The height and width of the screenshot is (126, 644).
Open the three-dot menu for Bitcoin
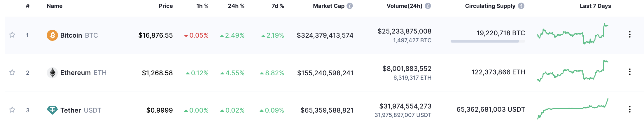[x=630, y=34]
